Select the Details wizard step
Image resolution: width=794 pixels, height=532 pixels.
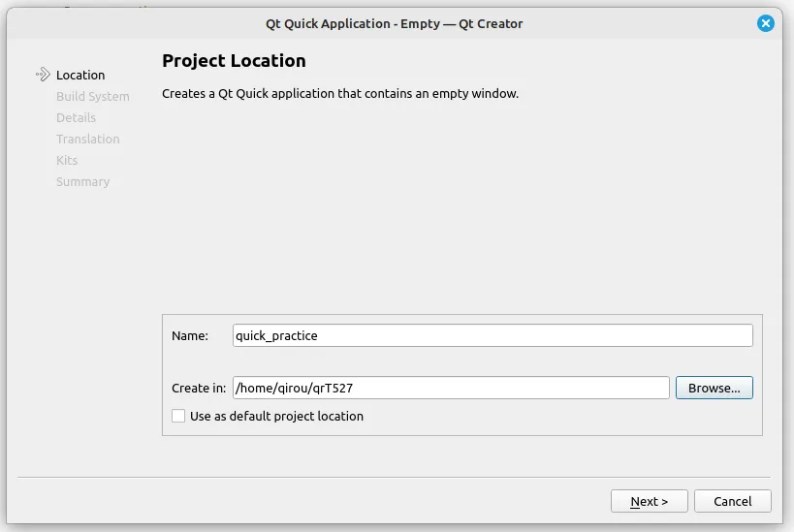[x=76, y=117]
